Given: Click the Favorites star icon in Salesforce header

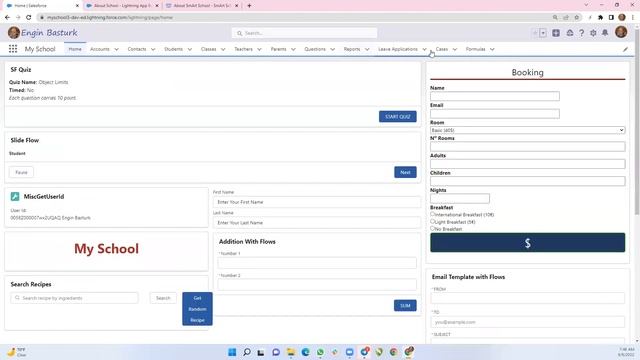Looking at the screenshot, I should coord(535,33).
